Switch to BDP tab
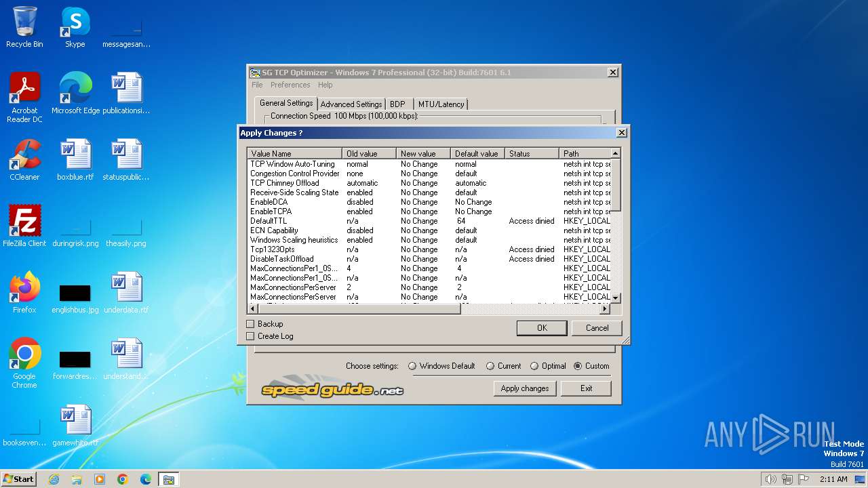This screenshot has height=488, width=868. 397,104
